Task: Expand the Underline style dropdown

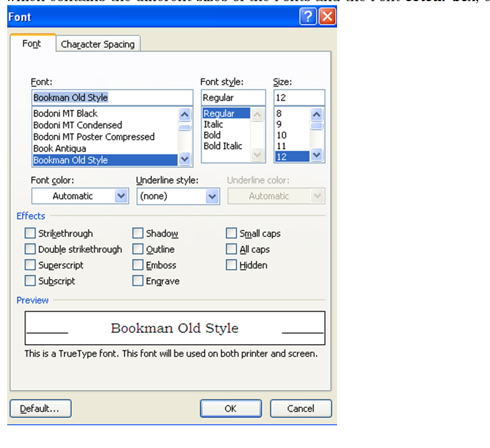Action: point(212,196)
